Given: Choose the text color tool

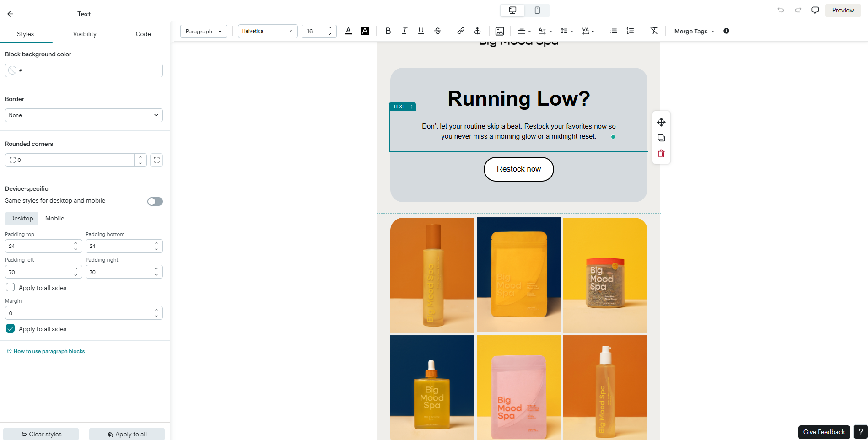Looking at the screenshot, I should tap(348, 31).
